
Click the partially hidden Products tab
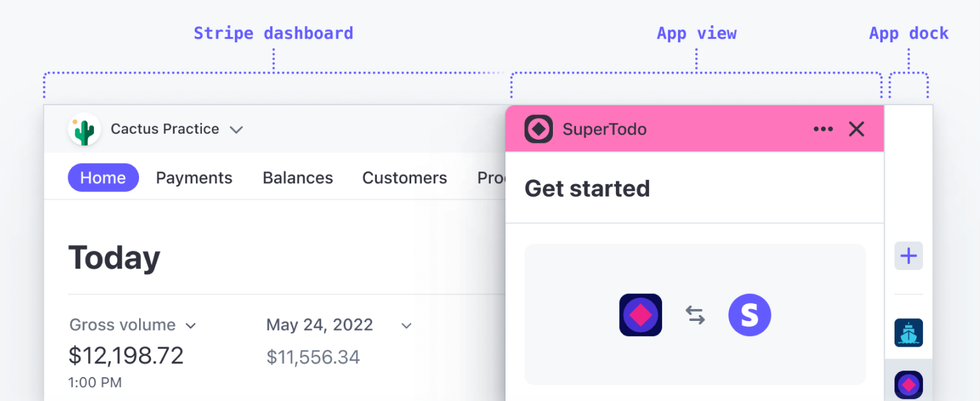[491, 178]
